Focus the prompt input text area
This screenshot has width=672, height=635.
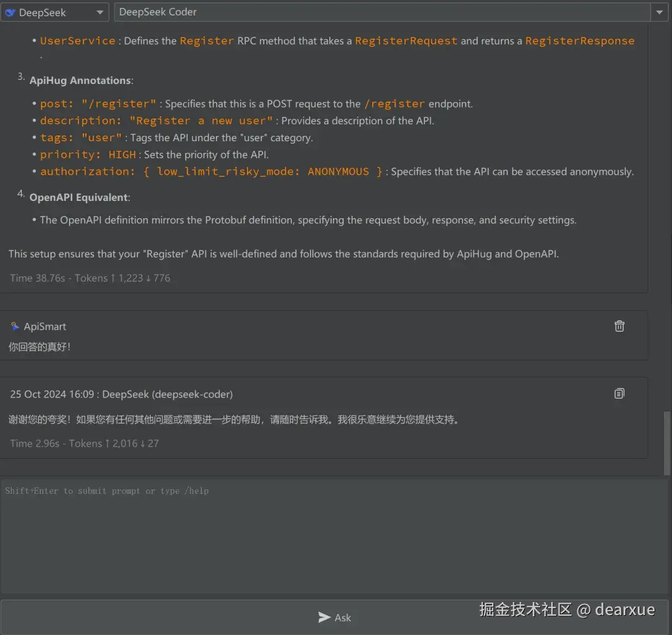click(x=334, y=538)
